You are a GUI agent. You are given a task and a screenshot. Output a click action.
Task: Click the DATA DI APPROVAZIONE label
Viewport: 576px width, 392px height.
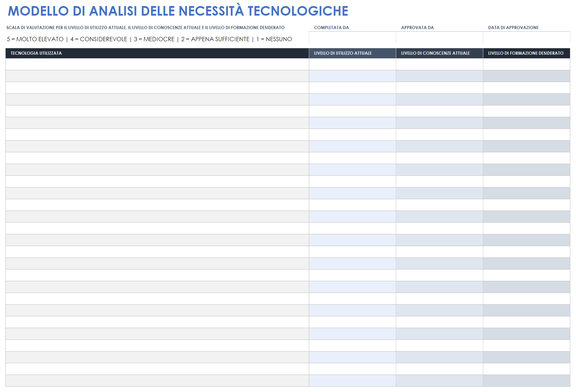click(513, 28)
